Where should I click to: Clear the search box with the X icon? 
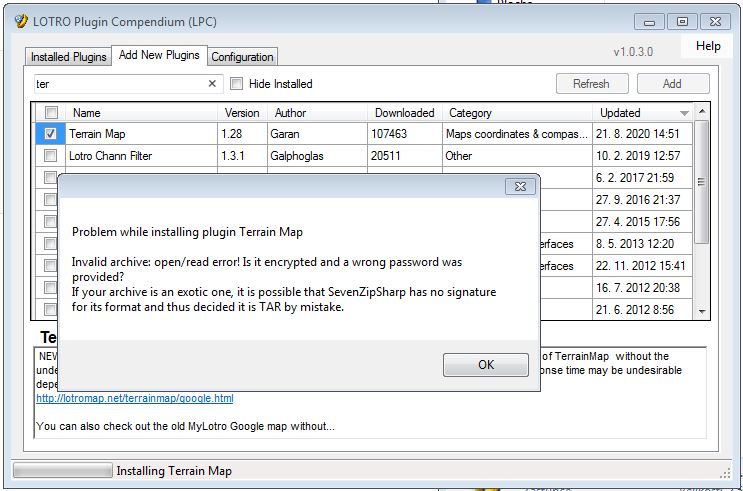pos(212,84)
